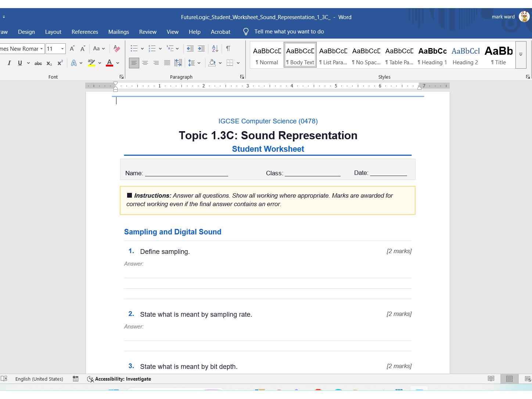
Task: Toggle strikethrough formatting
Action: (38, 63)
